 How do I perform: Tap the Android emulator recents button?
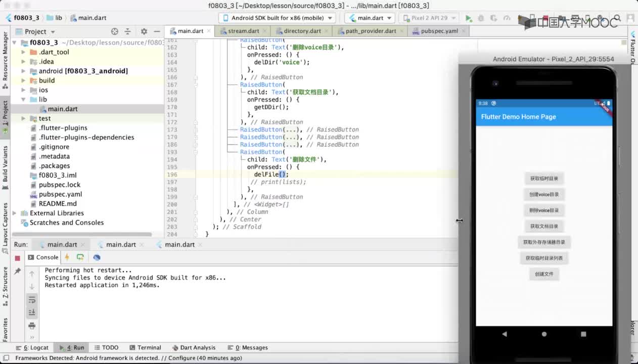(583, 334)
